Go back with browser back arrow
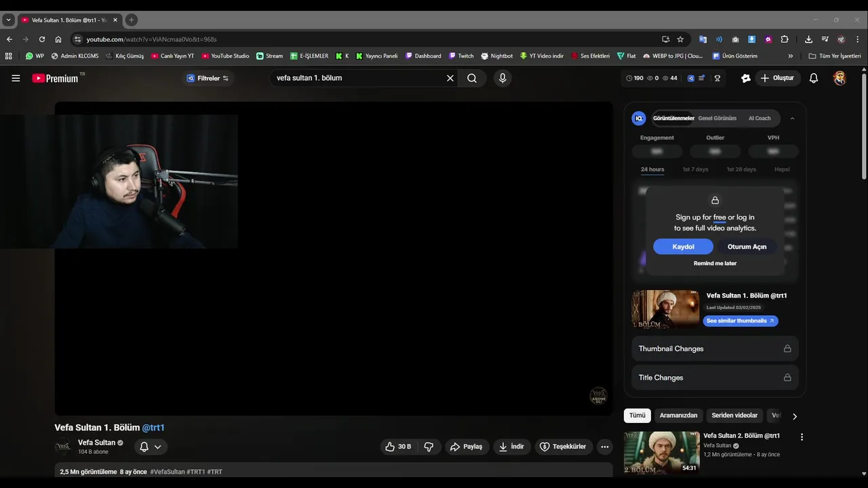 [x=9, y=39]
